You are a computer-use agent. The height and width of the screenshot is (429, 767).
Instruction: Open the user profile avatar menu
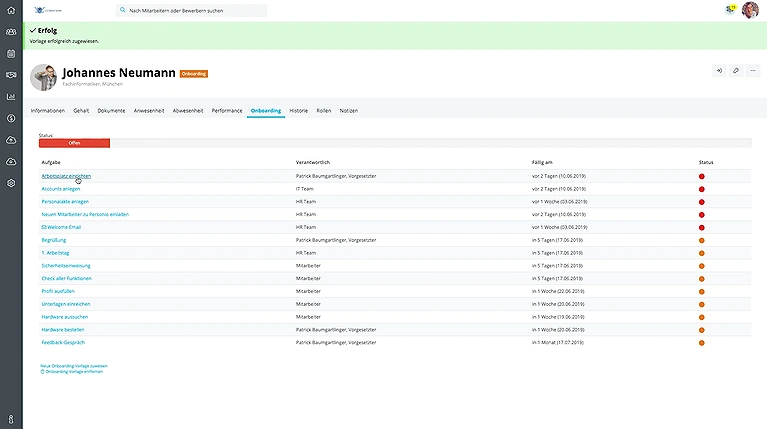(x=750, y=10)
